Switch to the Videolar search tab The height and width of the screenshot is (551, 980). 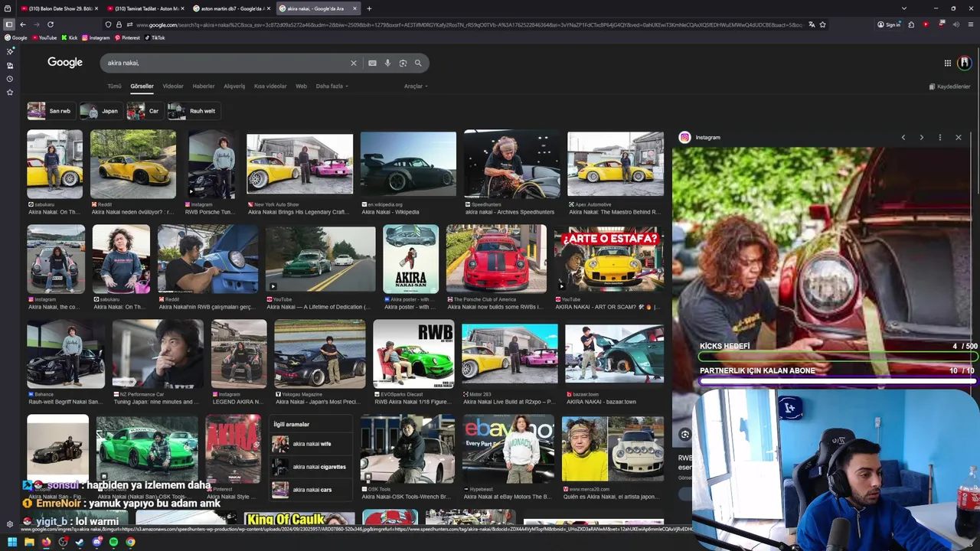coord(173,86)
